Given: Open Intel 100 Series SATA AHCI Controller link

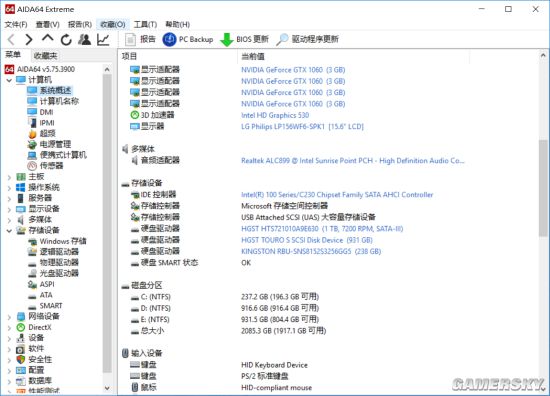Looking at the screenshot, I should pos(337,195).
